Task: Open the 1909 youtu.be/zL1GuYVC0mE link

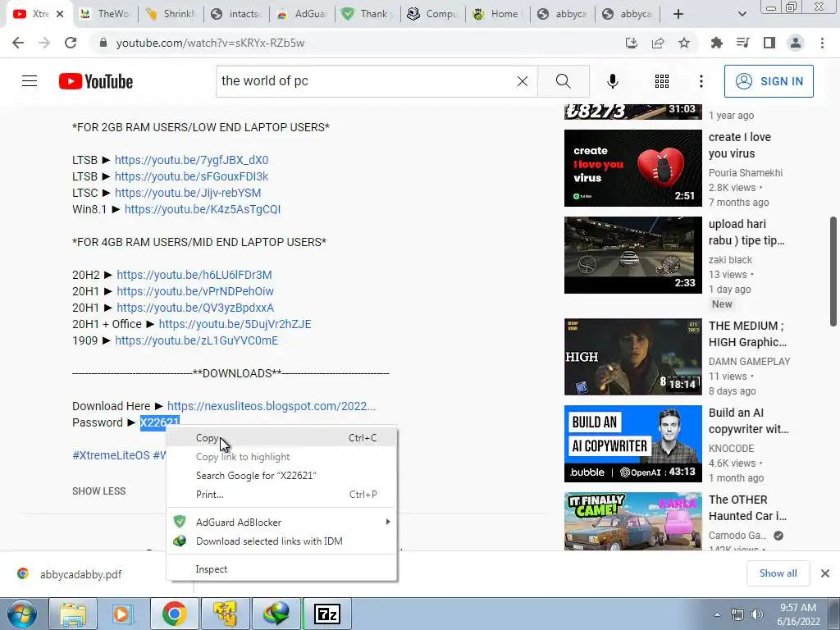Action: click(x=197, y=340)
